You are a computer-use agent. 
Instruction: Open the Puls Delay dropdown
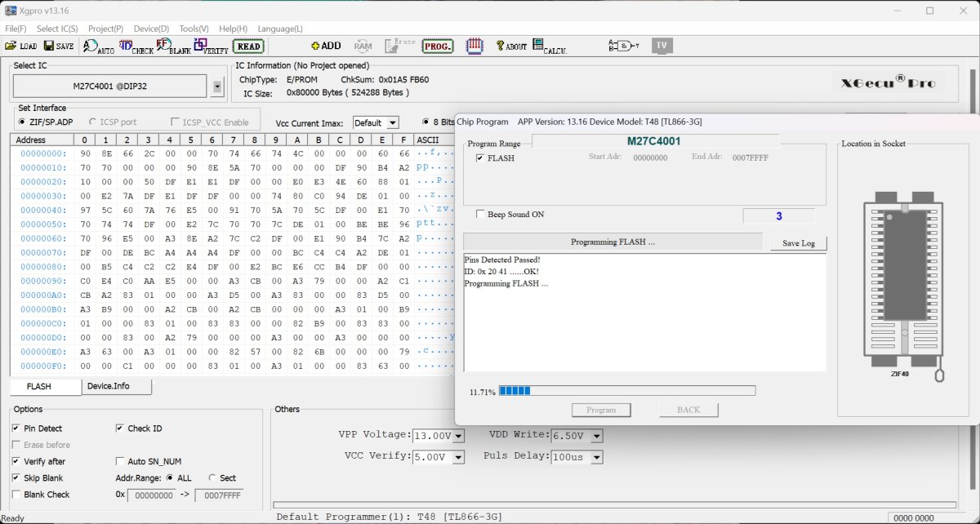(597, 457)
